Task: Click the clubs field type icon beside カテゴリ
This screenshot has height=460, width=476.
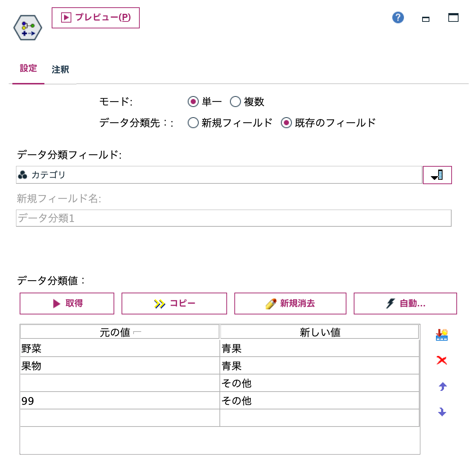Action: [x=23, y=174]
